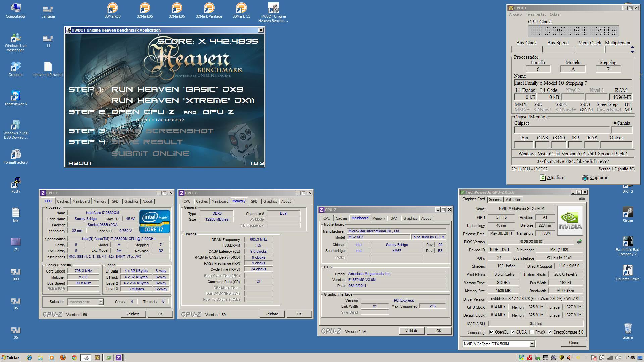Click Validate in Mainboard CPU-Z window

[412, 331]
